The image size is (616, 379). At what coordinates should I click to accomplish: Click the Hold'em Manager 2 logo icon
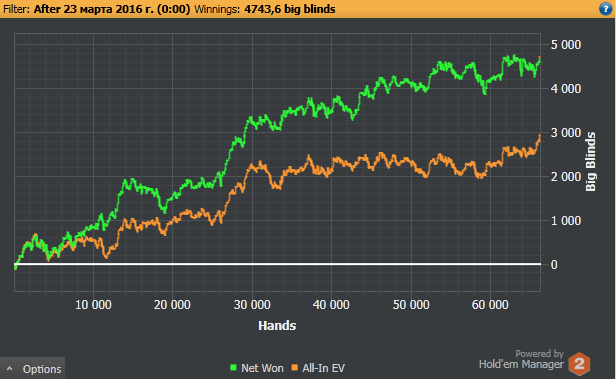pyautogui.click(x=579, y=364)
